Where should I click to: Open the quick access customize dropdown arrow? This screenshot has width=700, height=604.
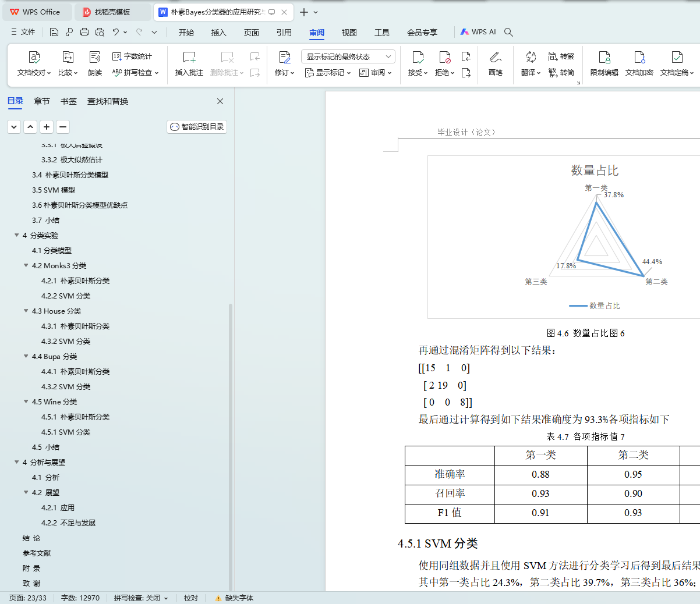(154, 32)
